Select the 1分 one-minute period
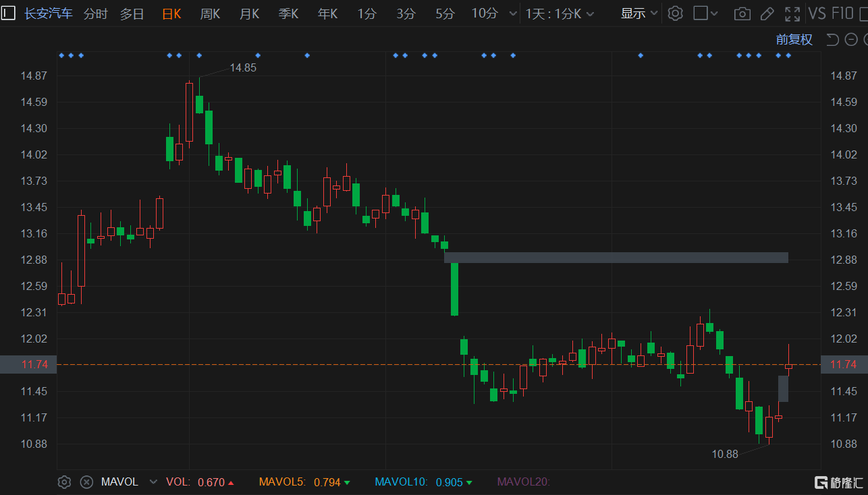 pos(367,13)
